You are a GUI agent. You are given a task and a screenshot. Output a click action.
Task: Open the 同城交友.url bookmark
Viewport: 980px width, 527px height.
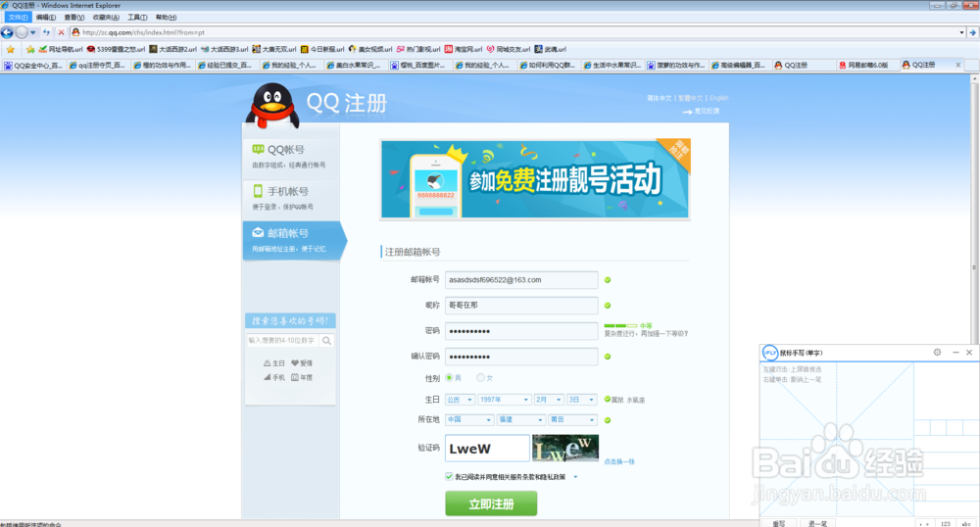coord(508,49)
